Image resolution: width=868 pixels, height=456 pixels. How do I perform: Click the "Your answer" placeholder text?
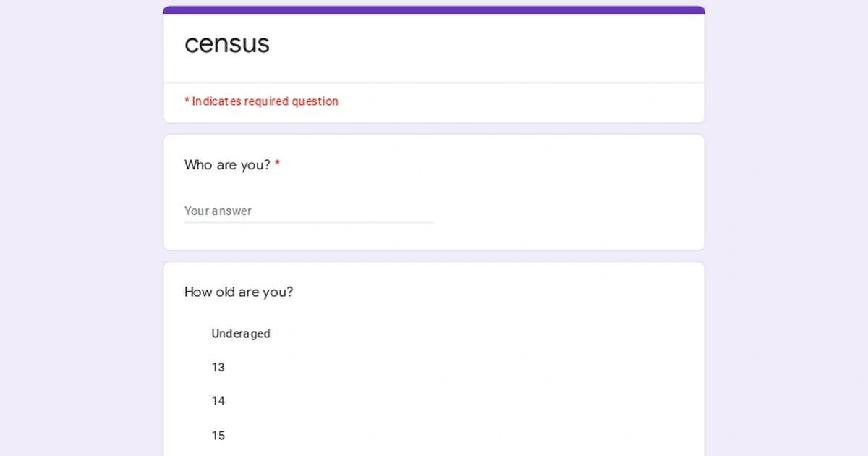coord(218,211)
